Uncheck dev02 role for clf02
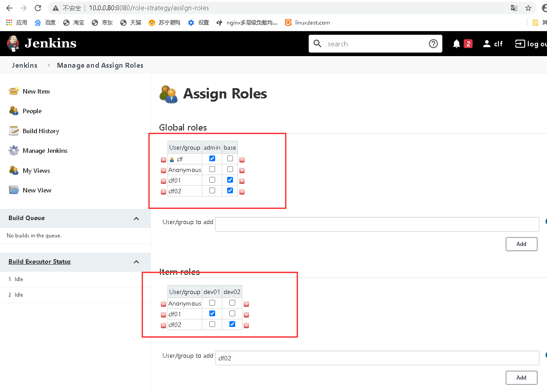This screenshot has height=392, width=547. point(232,324)
